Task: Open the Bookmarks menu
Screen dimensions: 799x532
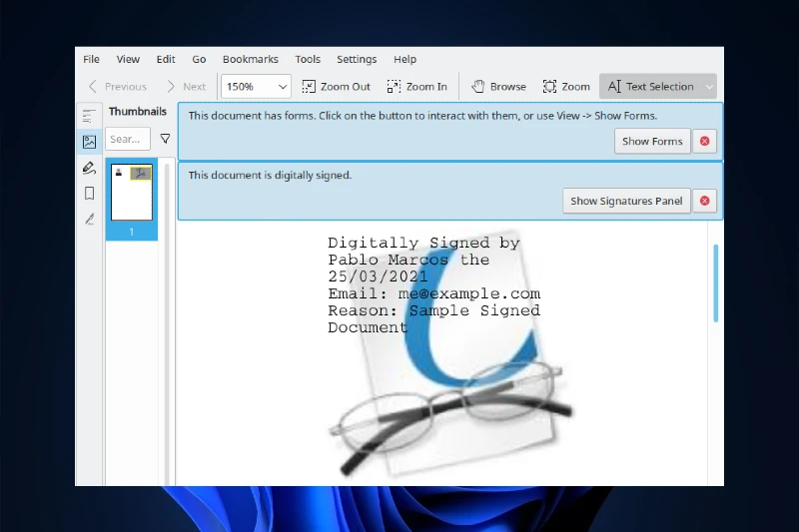Action: click(x=250, y=60)
